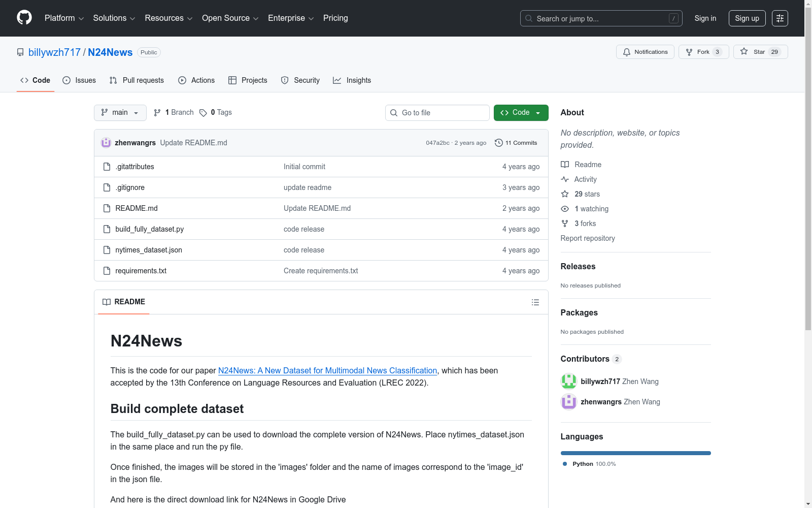Click zhenwangrs avatar in commit row
Viewport: 812px width, 508px height.
(106, 143)
